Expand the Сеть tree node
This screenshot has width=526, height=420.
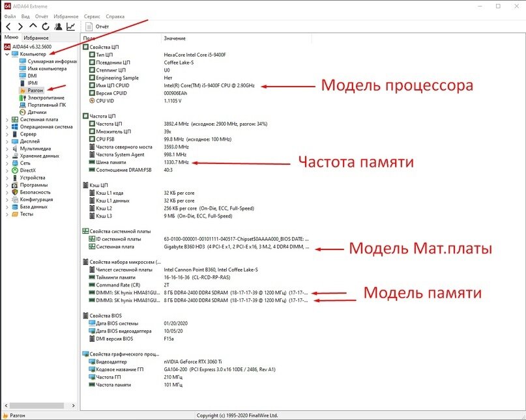[x=7, y=163]
